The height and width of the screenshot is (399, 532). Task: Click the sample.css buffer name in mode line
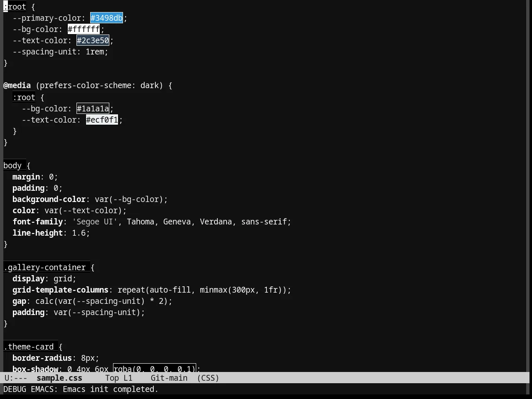(x=59, y=378)
